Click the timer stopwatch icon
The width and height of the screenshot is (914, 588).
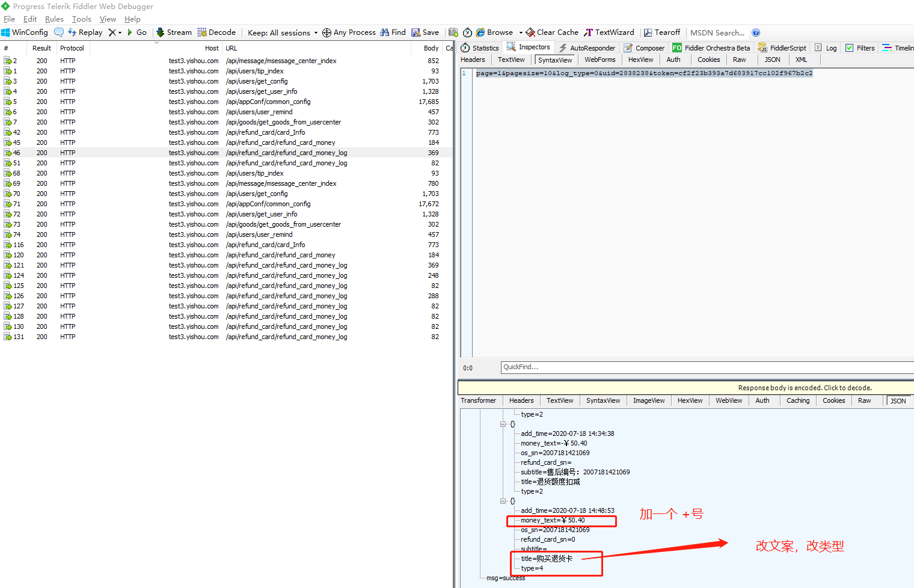[x=467, y=32]
